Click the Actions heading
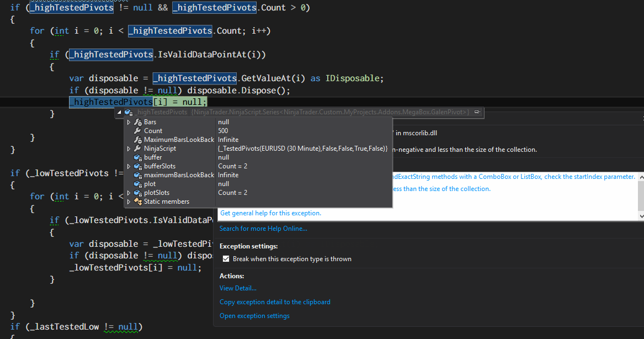This screenshot has height=339, width=644. click(x=232, y=276)
